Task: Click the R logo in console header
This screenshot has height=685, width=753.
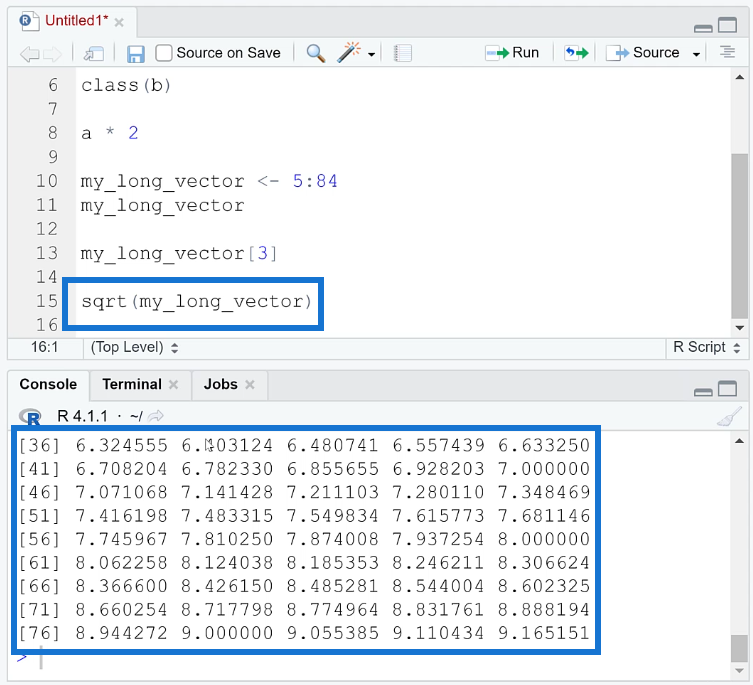Action: pyautogui.click(x=30, y=416)
